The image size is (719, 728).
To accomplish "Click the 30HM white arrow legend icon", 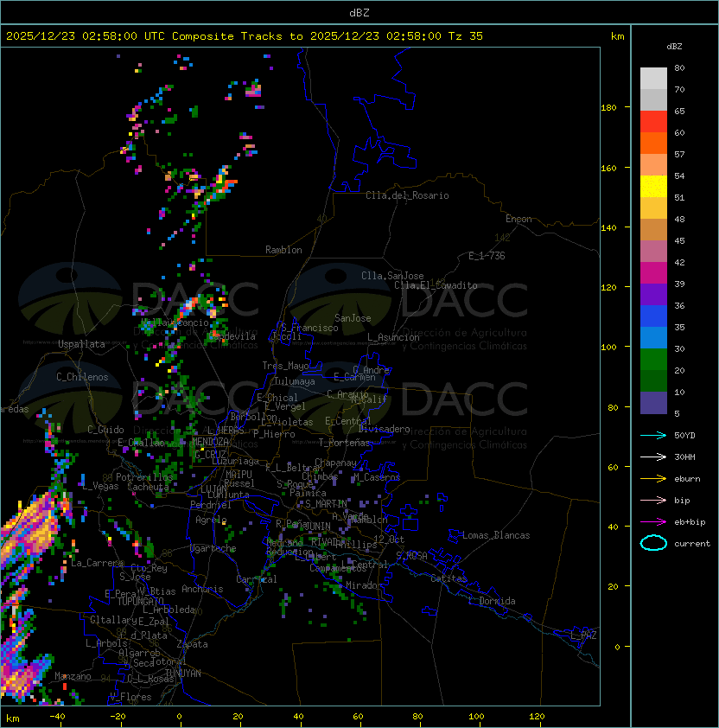I will click(653, 457).
